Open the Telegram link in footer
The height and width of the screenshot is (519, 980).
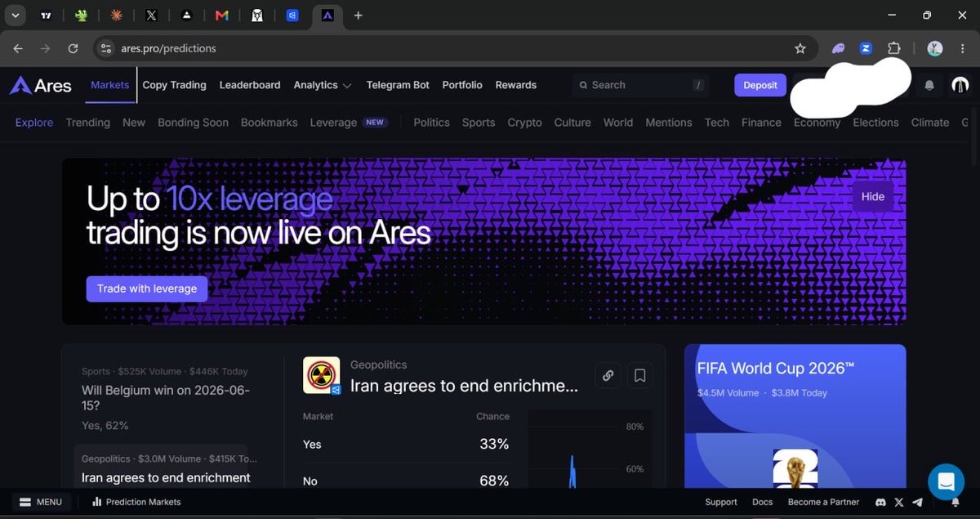[917, 503]
